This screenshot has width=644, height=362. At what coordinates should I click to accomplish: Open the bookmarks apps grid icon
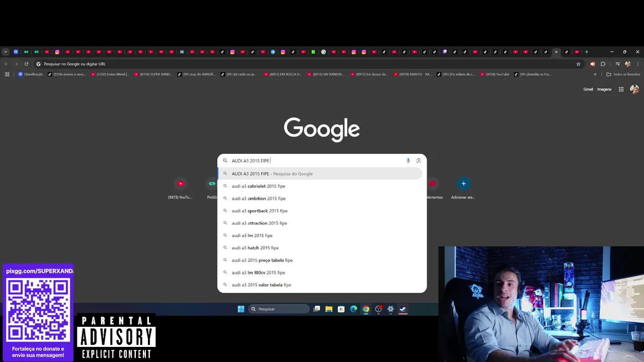pos(7,74)
